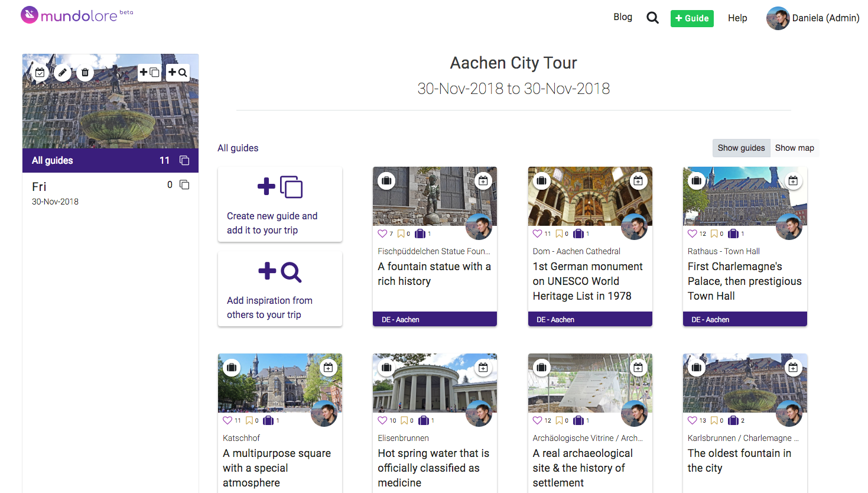Click suitcase icon on Katschhof card image
The width and height of the screenshot is (868, 493).
tap(232, 367)
